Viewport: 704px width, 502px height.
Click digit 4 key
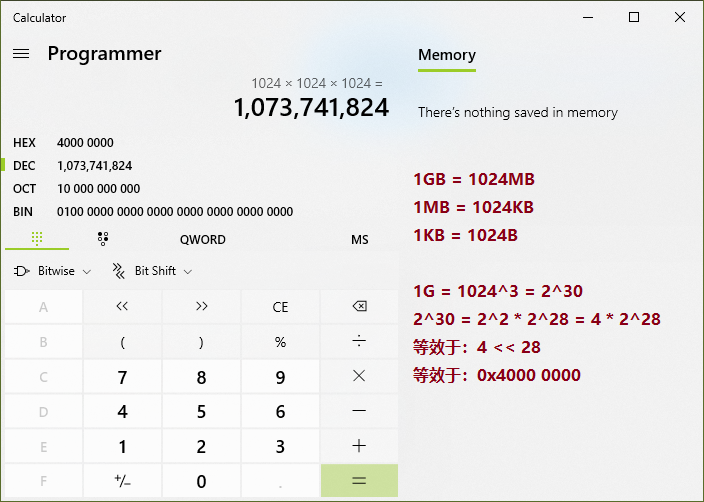pyautogui.click(x=122, y=411)
